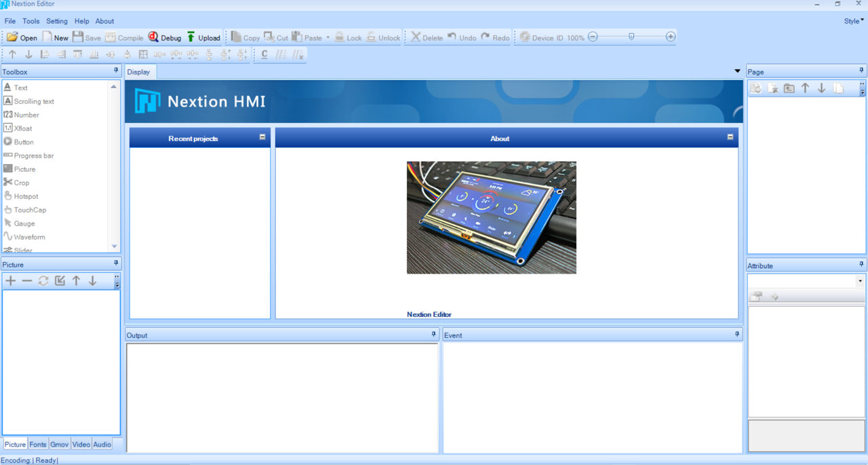
Task: Click the Device ID toolbar button
Action: point(541,37)
